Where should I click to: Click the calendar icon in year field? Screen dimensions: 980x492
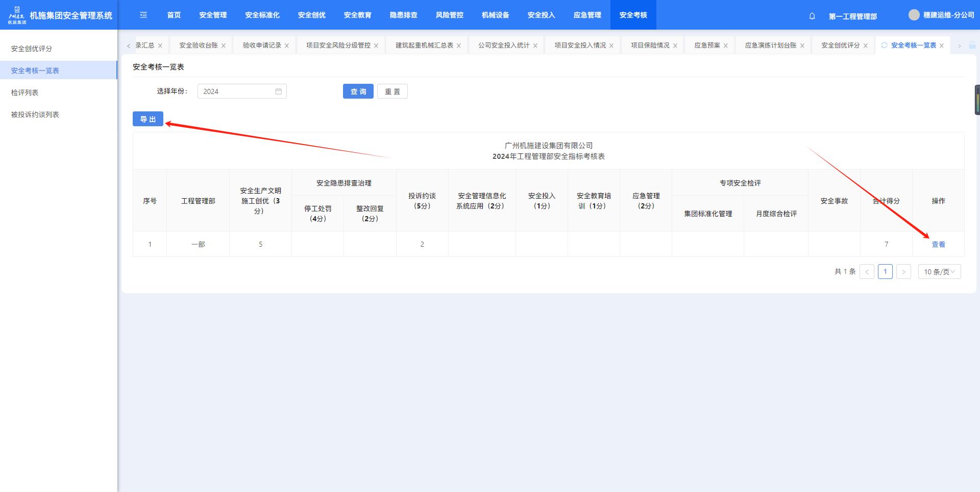[279, 91]
